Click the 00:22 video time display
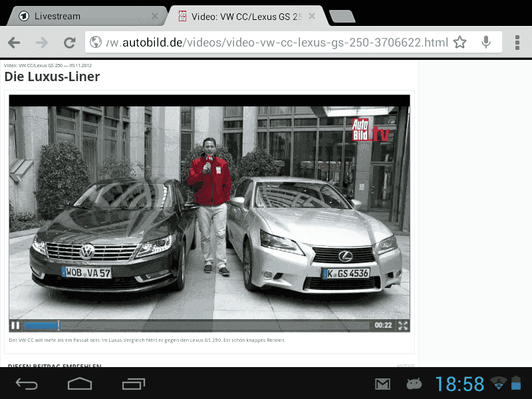Viewport: 532px width, 399px height. point(383,325)
